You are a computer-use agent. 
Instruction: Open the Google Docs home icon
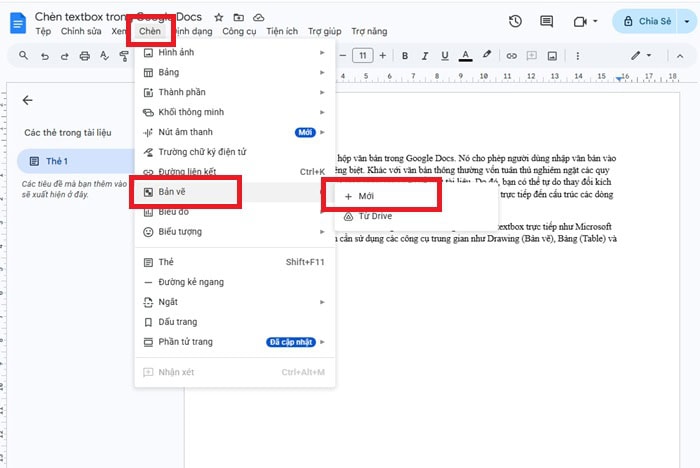pyautogui.click(x=18, y=23)
